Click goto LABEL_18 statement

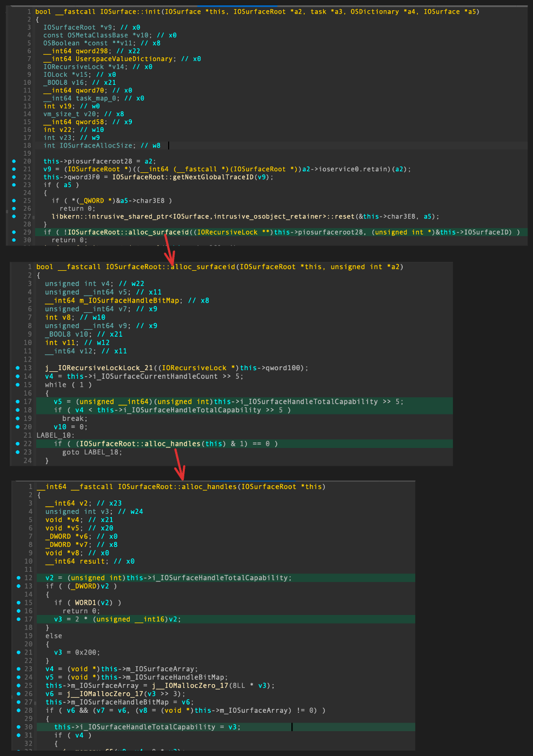92,452
